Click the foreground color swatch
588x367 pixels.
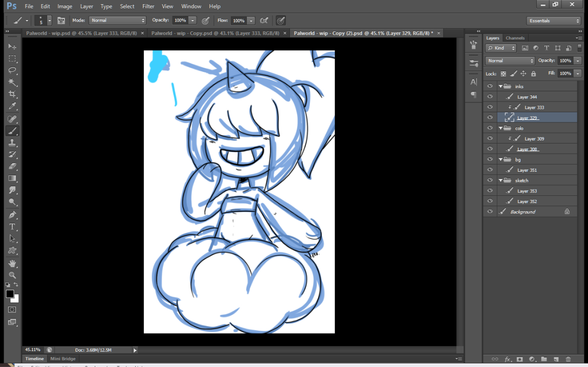coord(10,294)
